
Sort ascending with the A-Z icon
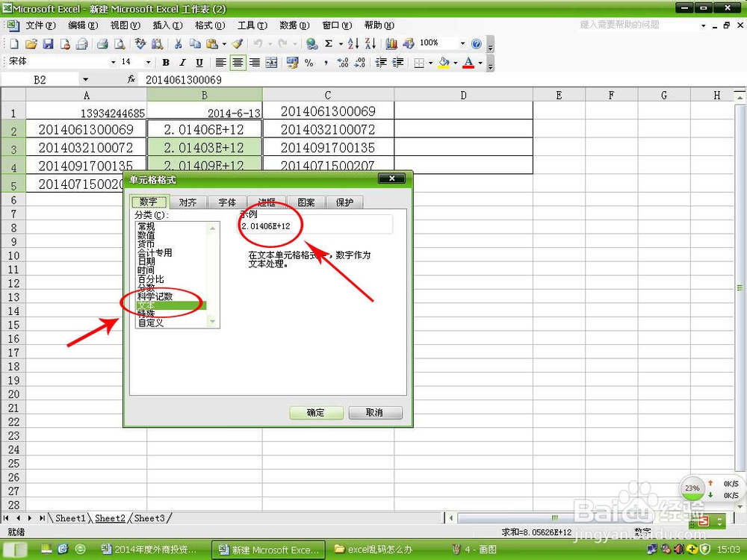(353, 44)
